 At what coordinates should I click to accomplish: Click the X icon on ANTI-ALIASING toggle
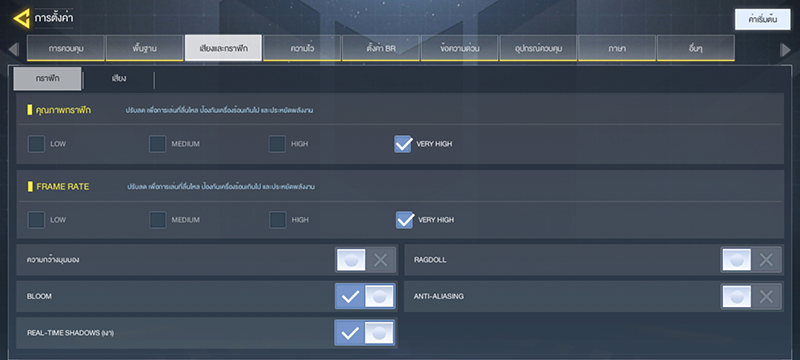coord(766,297)
